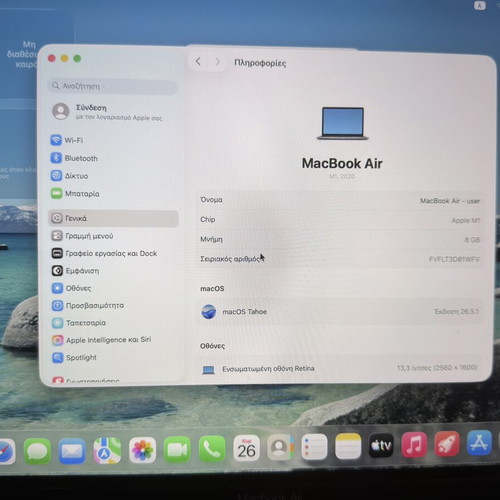Open Music from the Dock

tap(414, 444)
